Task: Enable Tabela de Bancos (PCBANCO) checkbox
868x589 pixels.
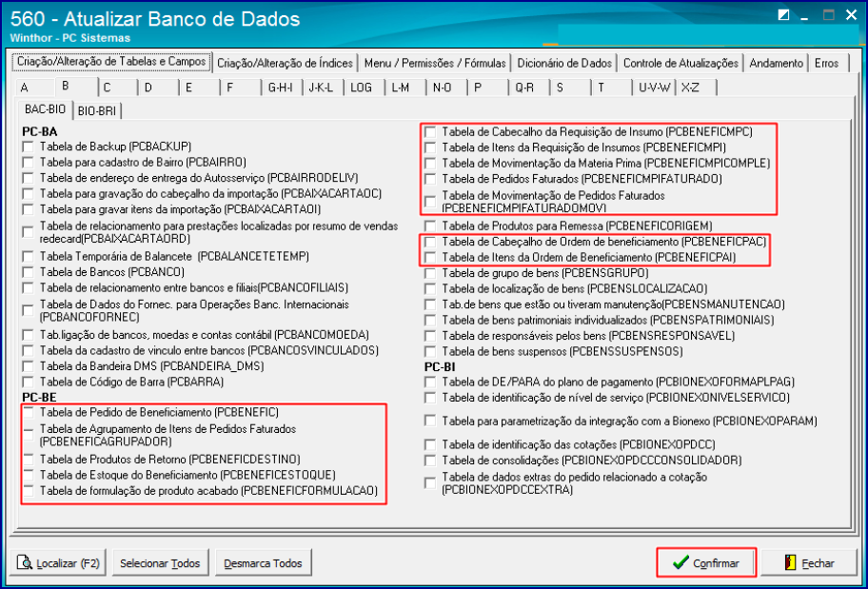Action: point(28,272)
